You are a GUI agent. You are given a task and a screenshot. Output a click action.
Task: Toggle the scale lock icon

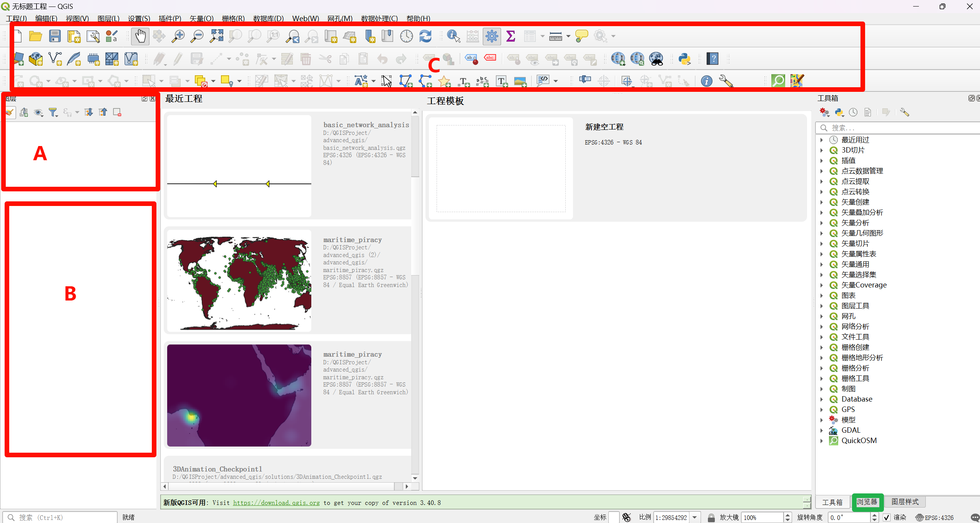pyautogui.click(x=711, y=517)
